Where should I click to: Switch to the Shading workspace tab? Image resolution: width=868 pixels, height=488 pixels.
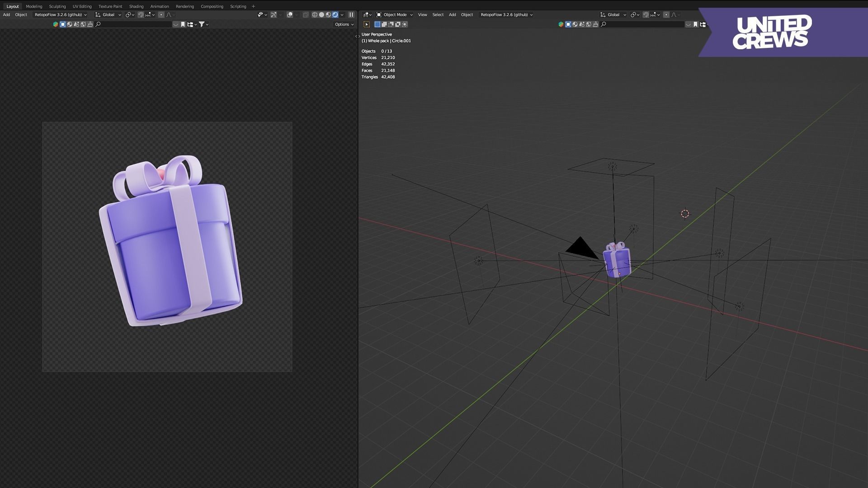coord(136,6)
